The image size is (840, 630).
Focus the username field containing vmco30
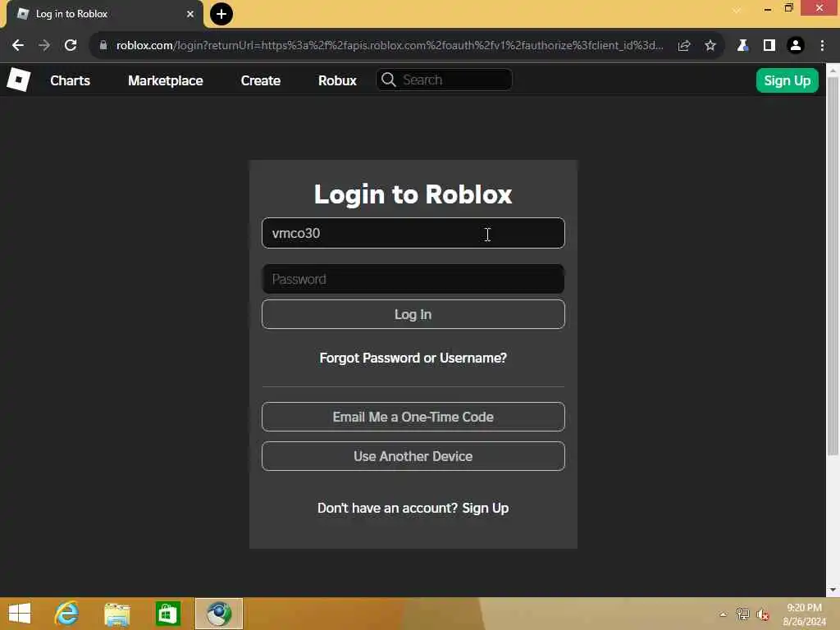(413, 233)
